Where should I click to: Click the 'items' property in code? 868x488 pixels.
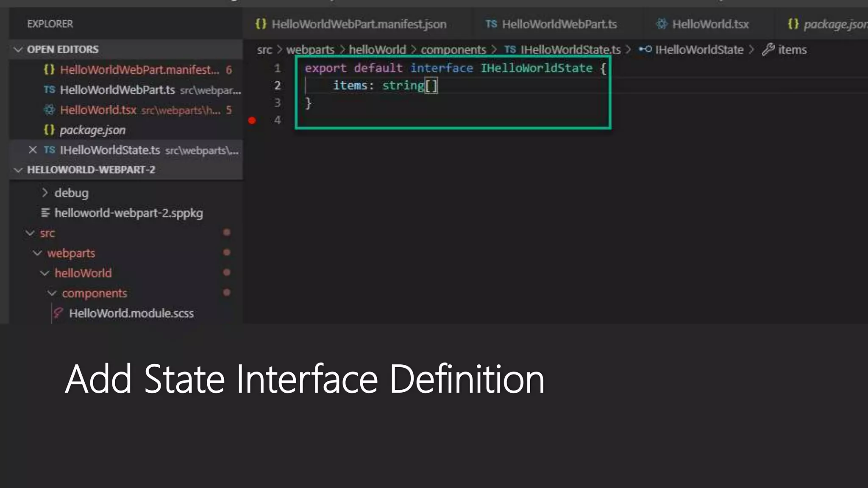pos(350,85)
